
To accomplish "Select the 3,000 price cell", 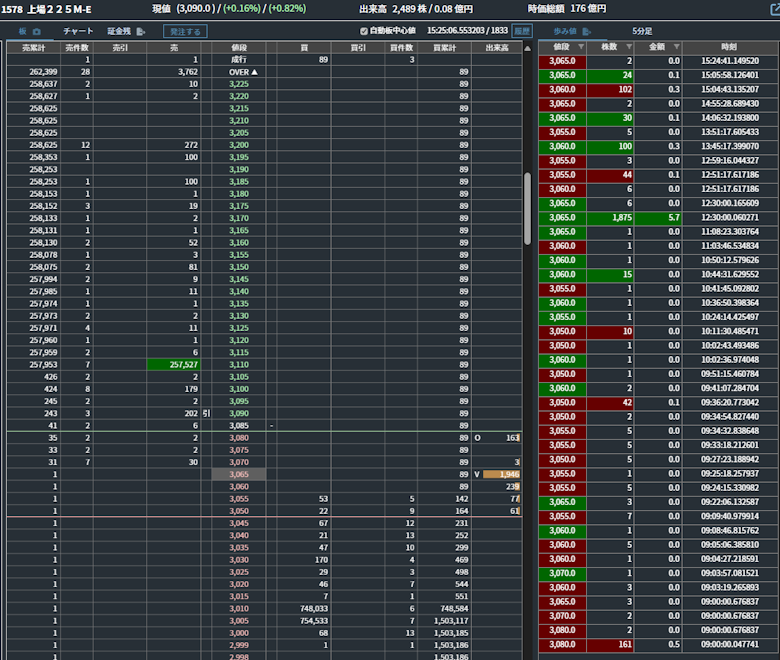I will pyautogui.click(x=239, y=633).
